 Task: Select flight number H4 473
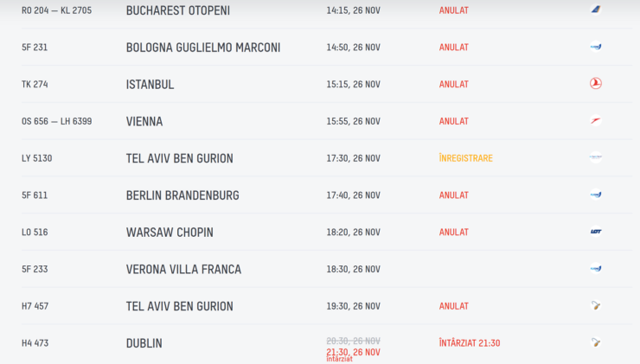(x=35, y=343)
